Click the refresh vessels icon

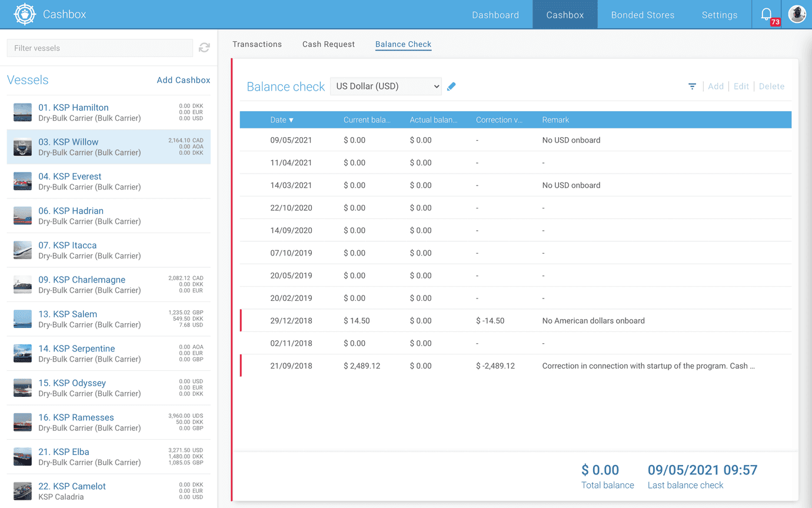(204, 48)
